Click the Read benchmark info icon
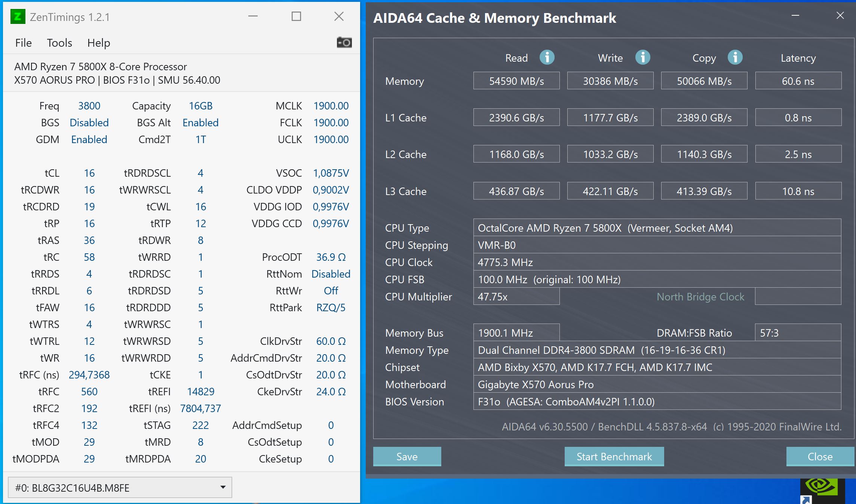The image size is (856, 504). (547, 58)
